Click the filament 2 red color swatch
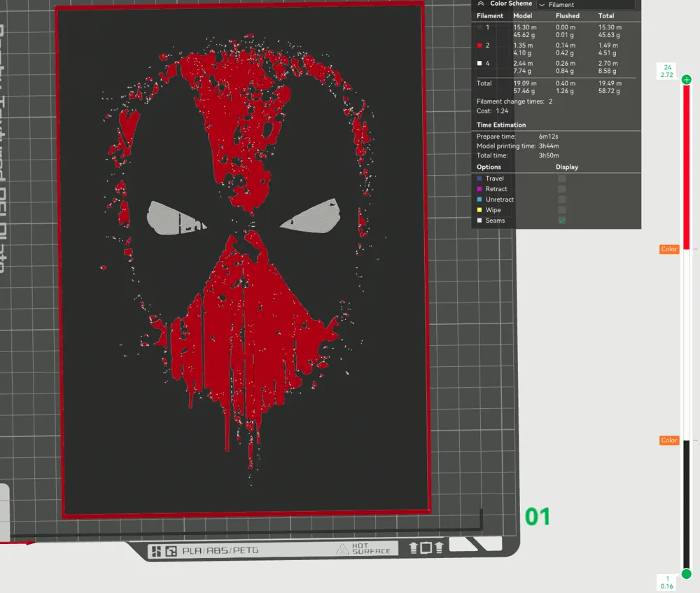Image resolution: width=700 pixels, height=593 pixels. pos(479,45)
